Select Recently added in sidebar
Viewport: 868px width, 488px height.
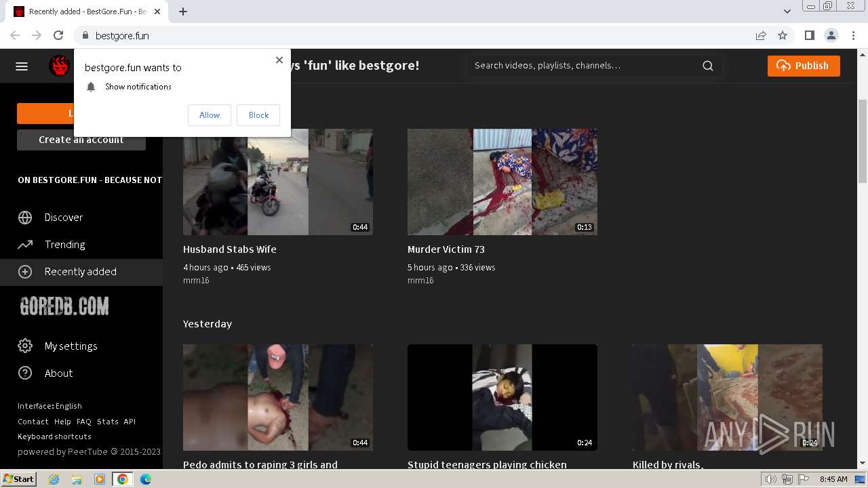(x=81, y=272)
